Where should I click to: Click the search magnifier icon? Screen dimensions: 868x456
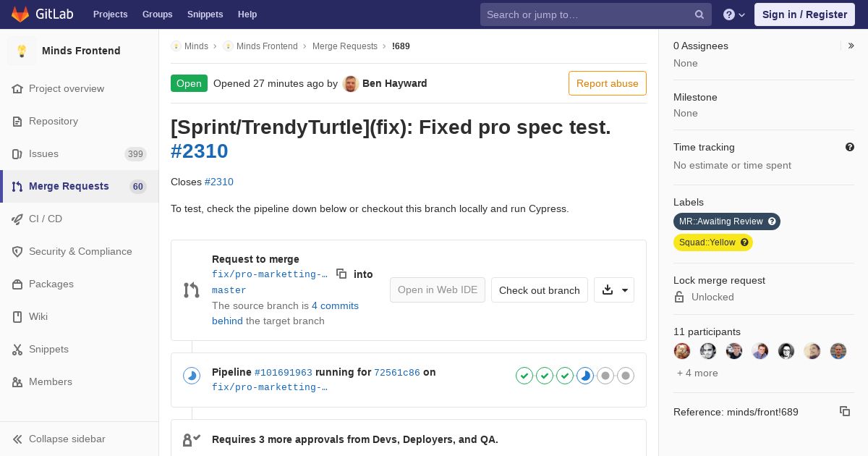[699, 14]
